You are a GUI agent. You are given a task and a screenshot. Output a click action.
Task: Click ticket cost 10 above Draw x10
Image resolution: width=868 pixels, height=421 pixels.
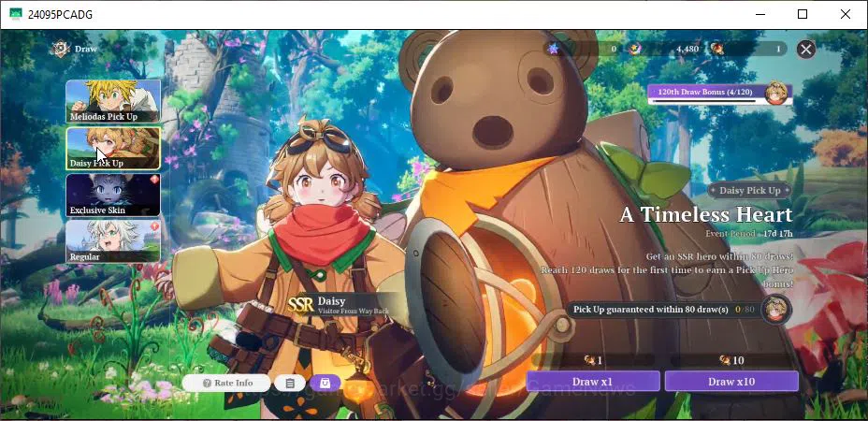click(x=731, y=360)
